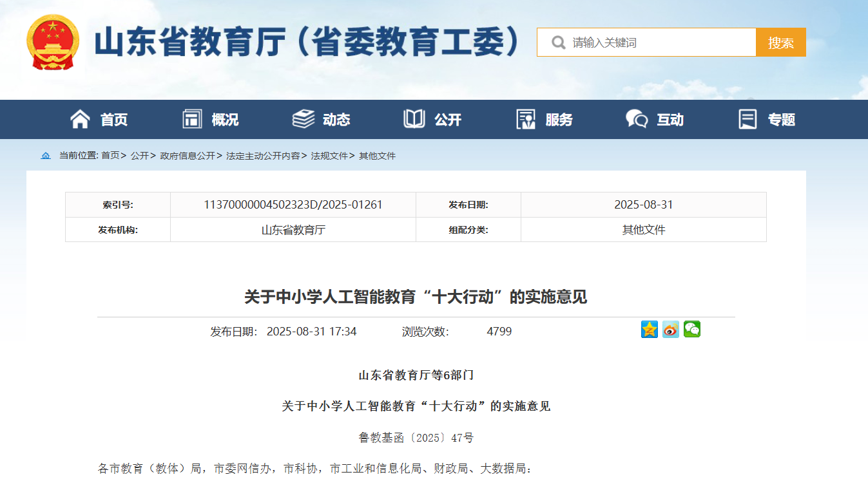Click the 浏览次数 label
The image size is (868, 488).
(x=425, y=332)
